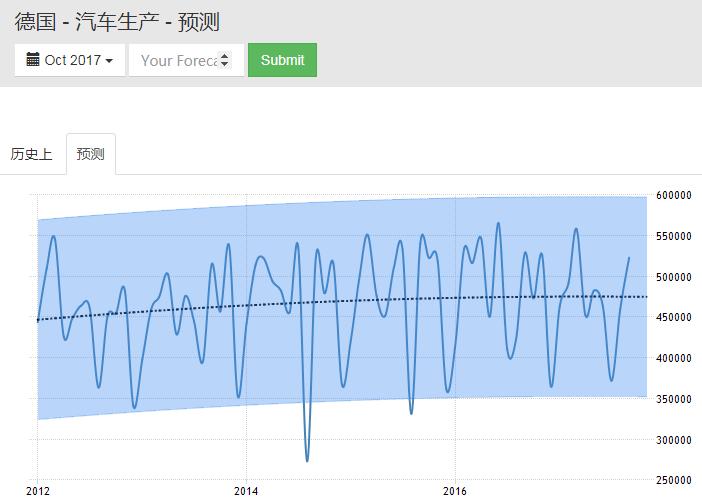Click the 350000 y-axis value
Screen dimensions: 702x503
[674, 399]
